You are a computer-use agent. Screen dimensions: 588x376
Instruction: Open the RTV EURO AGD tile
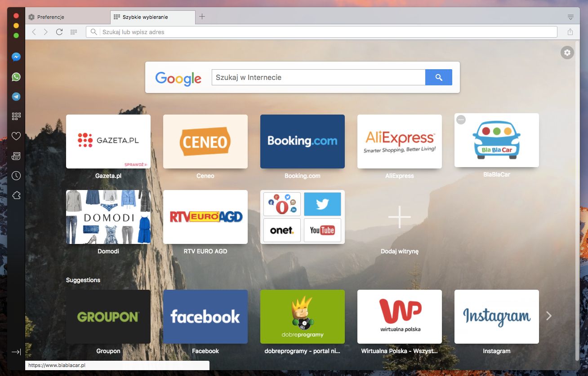click(x=205, y=217)
